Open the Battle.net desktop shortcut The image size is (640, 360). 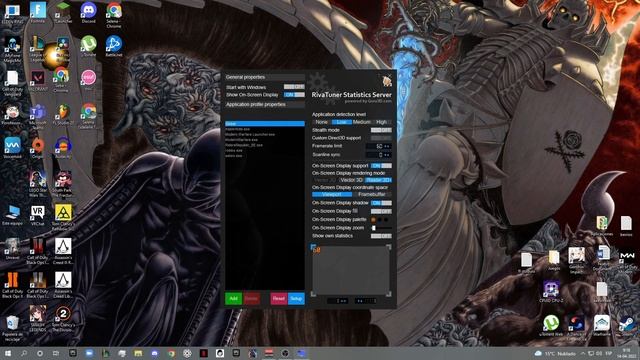pyautogui.click(x=113, y=46)
